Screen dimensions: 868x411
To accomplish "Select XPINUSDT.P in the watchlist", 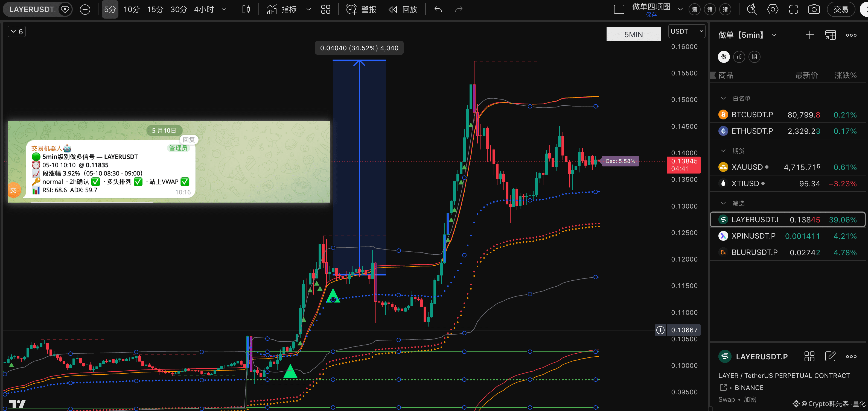I will [x=788, y=236].
